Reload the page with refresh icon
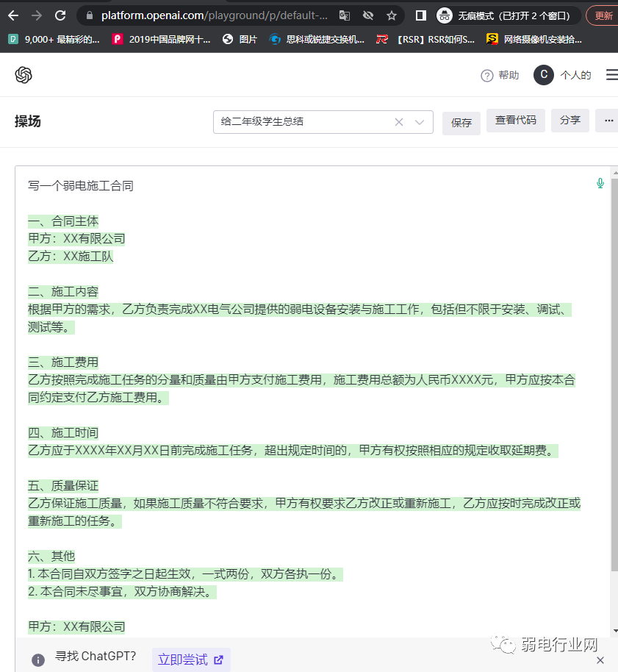Viewport: 618px width, 672px height. (x=60, y=15)
